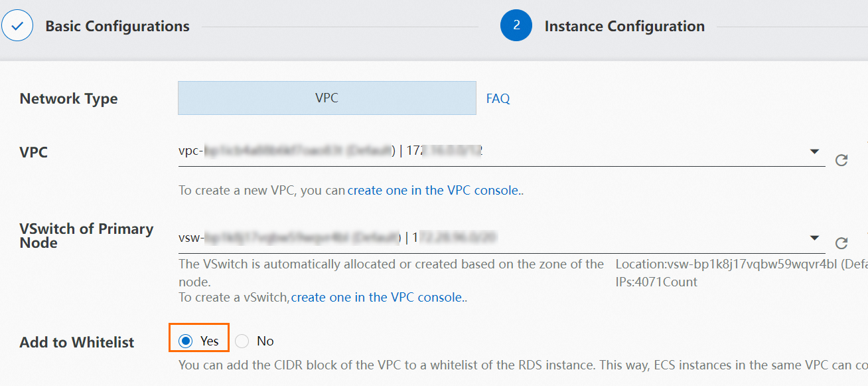This screenshot has height=386, width=868.
Task: Refresh the VSwitch of Primary Node list
Action: click(841, 243)
